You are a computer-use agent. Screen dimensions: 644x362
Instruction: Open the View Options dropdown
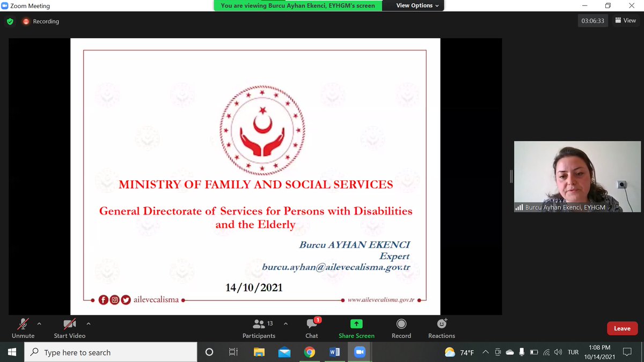(413, 5)
